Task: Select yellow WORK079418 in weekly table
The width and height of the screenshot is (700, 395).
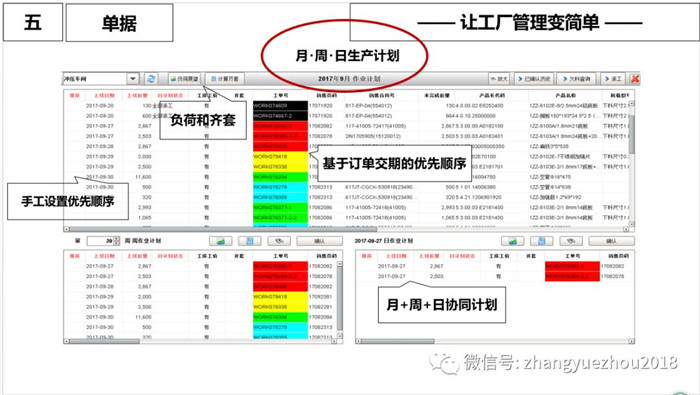Action: point(280,297)
